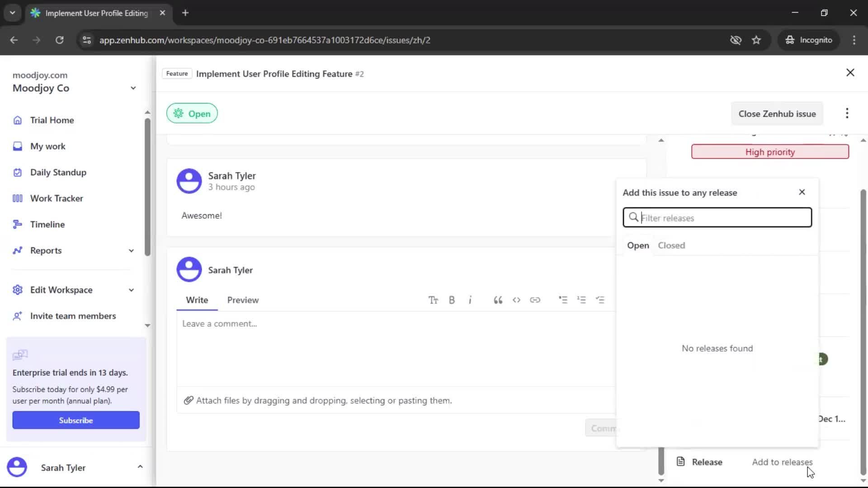
Task: Insert a code block
Action: pos(517,300)
